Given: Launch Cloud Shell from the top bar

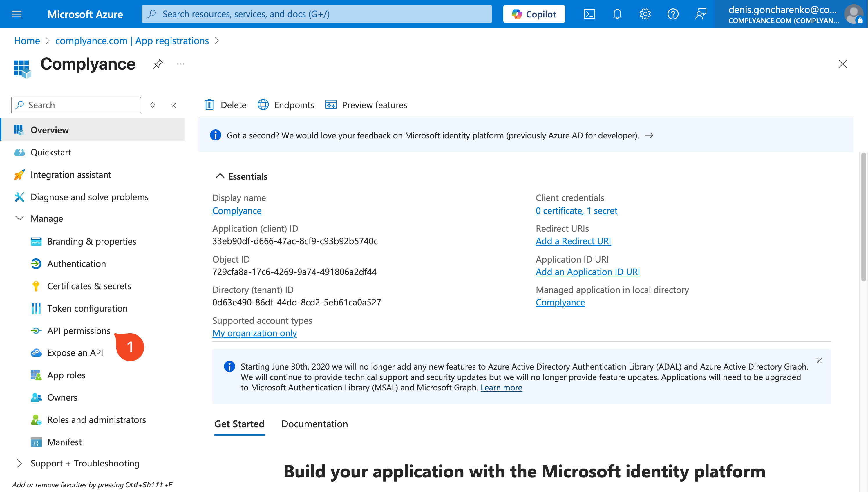Looking at the screenshot, I should click(589, 14).
